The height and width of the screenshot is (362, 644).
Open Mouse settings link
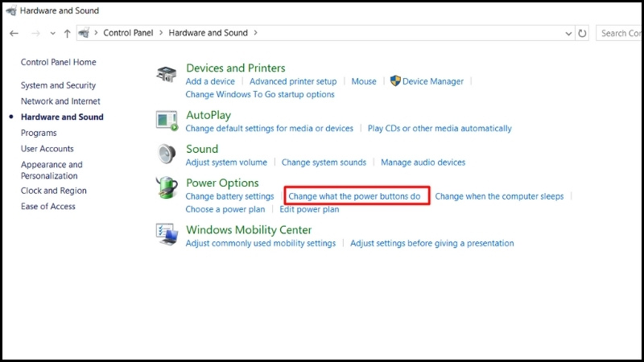(364, 81)
